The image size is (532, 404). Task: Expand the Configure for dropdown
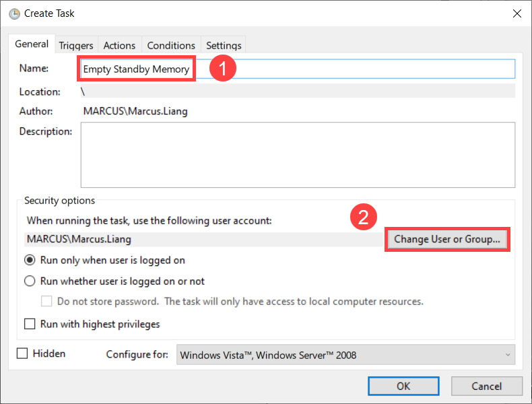coord(345,355)
